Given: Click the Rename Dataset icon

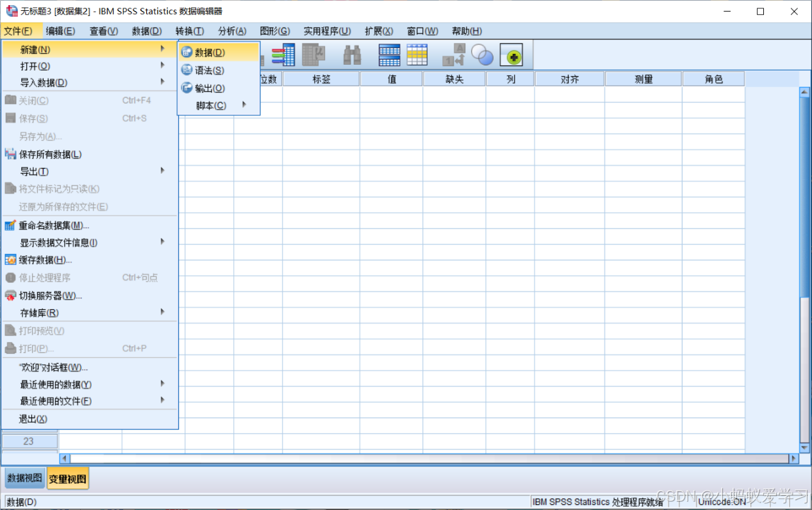Looking at the screenshot, I should pyautogui.click(x=10, y=225).
